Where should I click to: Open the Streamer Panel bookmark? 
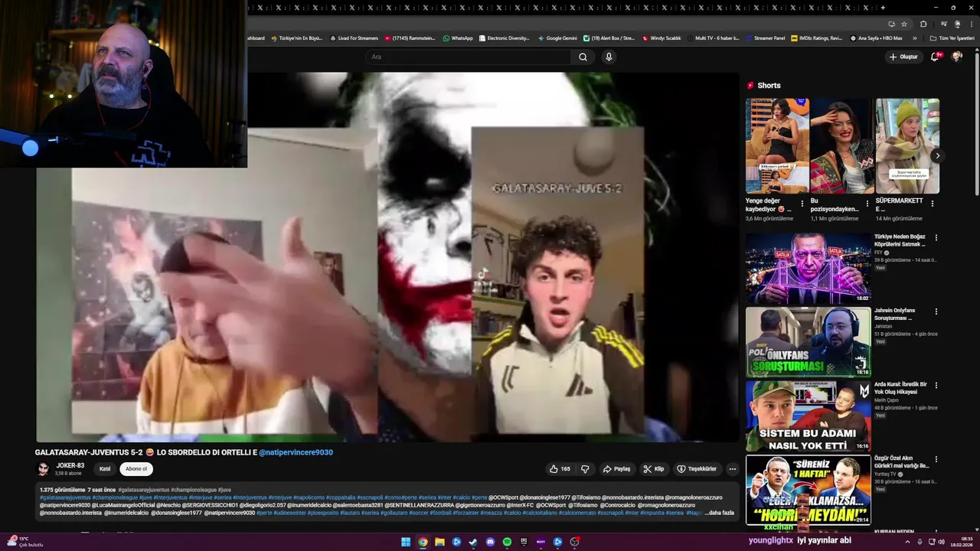click(x=765, y=37)
